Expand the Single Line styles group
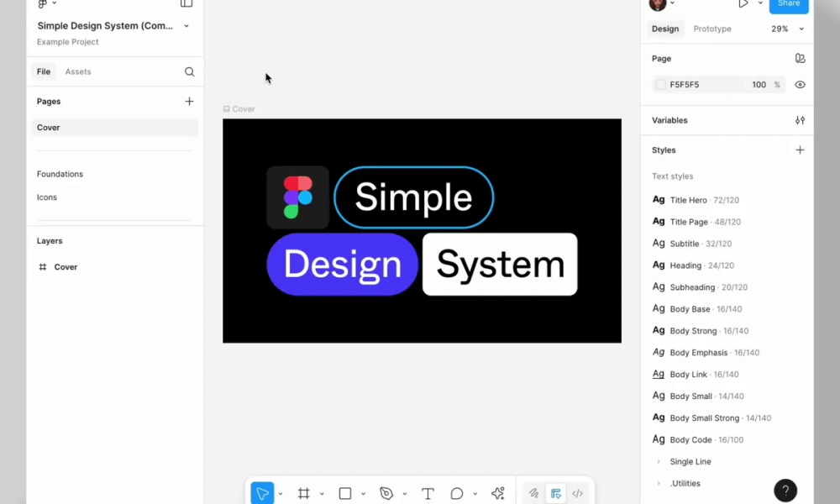This screenshot has height=504, width=840. (659, 462)
